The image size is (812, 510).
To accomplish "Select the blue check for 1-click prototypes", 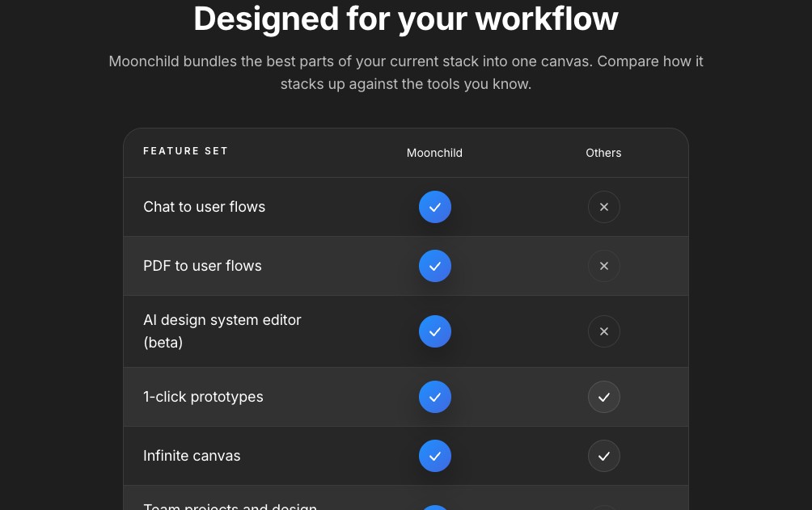I will pyautogui.click(x=435, y=397).
